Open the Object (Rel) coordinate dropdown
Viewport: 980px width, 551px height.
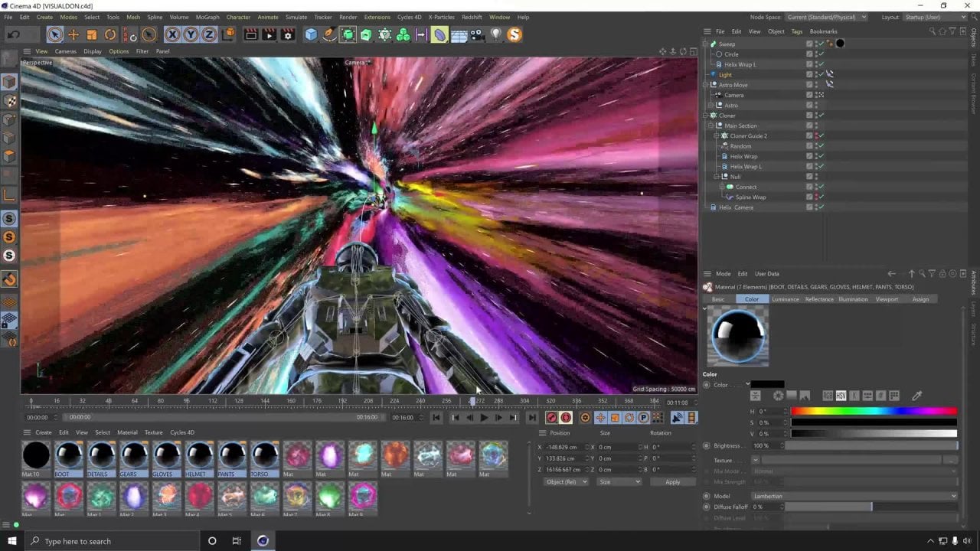pyautogui.click(x=567, y=482)
